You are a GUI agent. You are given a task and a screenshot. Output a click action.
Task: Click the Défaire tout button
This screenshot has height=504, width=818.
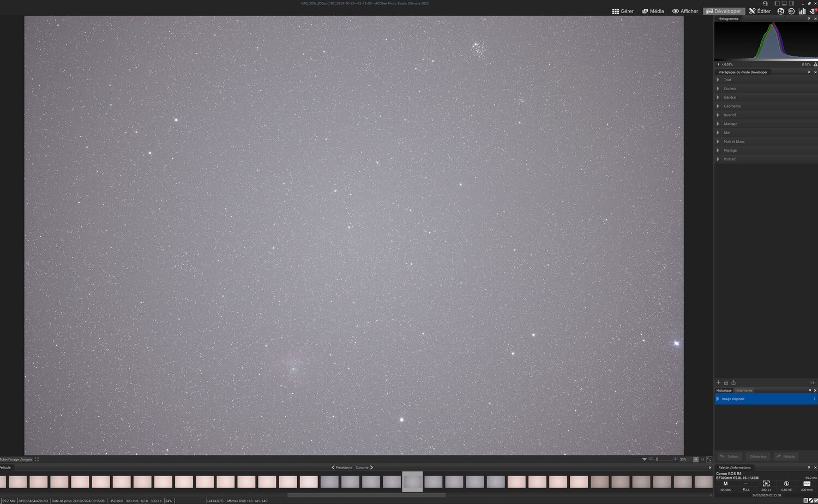(x=757, y=457)
